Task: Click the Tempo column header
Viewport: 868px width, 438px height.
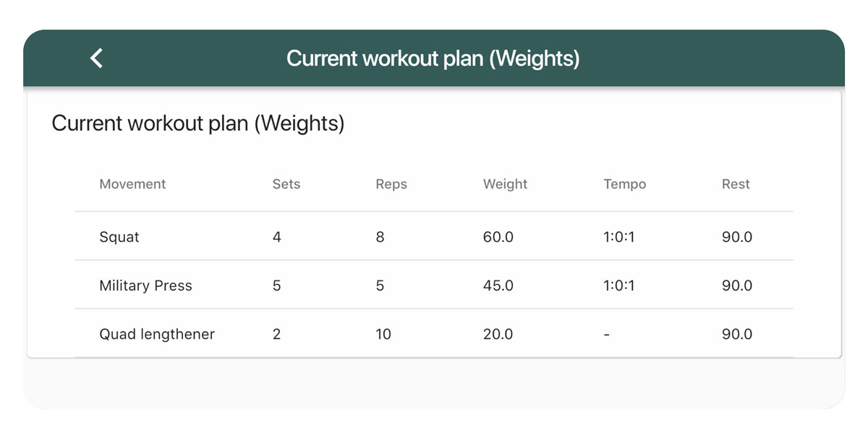Action: (624, 184)
